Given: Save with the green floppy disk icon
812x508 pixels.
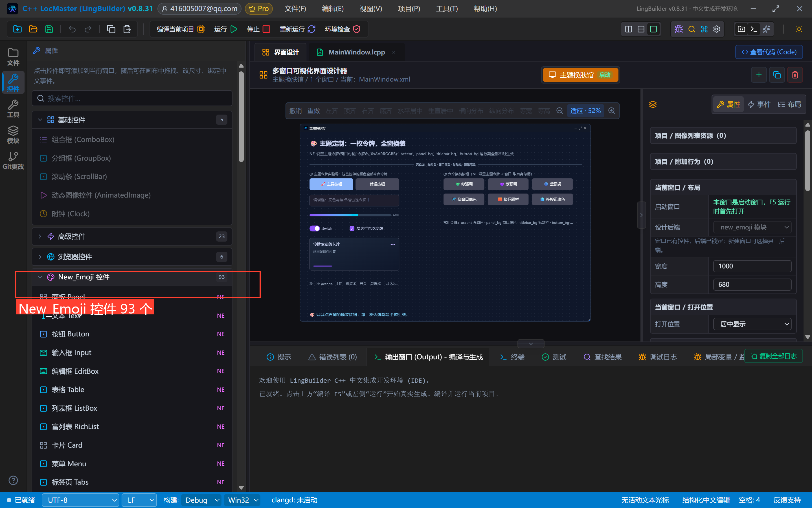Looking at the screenshot, I should [x=49, y=29].
